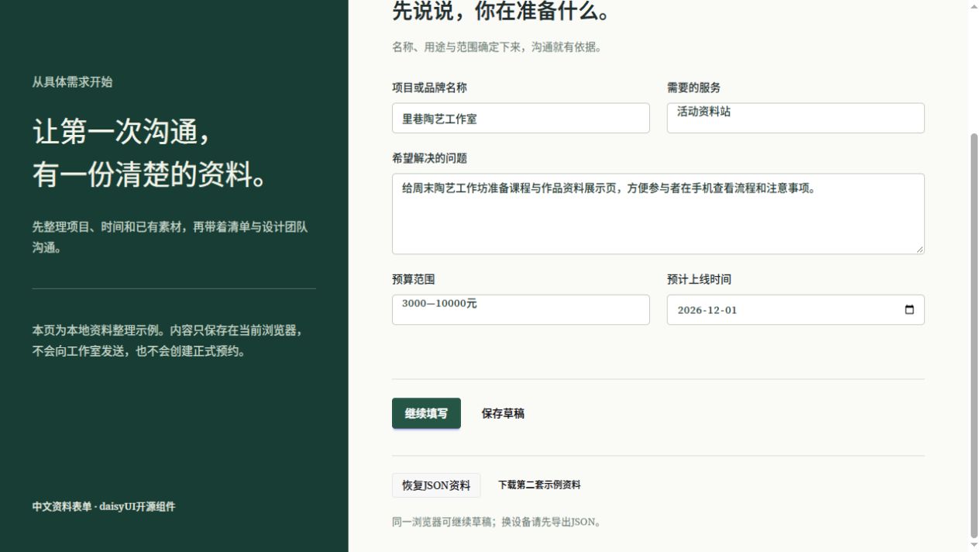Click the footer text 中文资料表单 · daisyUI开源组件
The image size is (980, 552).
pos(104,506)
